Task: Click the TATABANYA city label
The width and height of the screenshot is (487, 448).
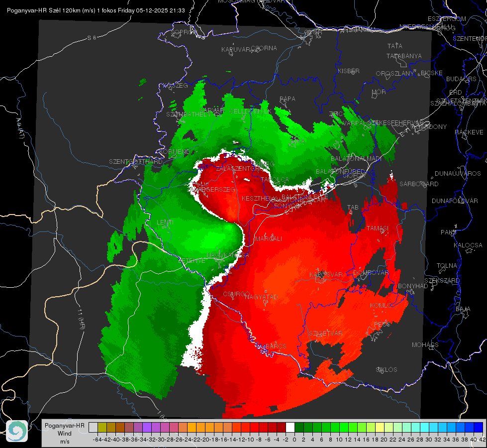Action: (404, 56)
